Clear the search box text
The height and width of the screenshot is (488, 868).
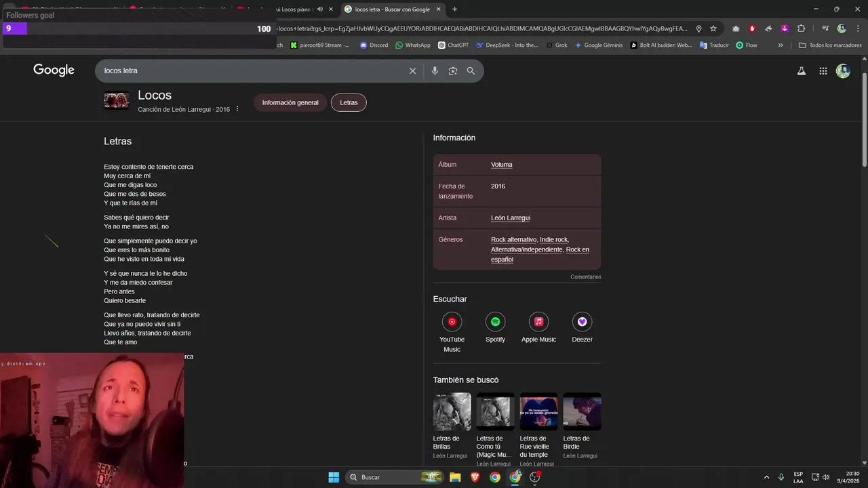click(x=412, y=70)
